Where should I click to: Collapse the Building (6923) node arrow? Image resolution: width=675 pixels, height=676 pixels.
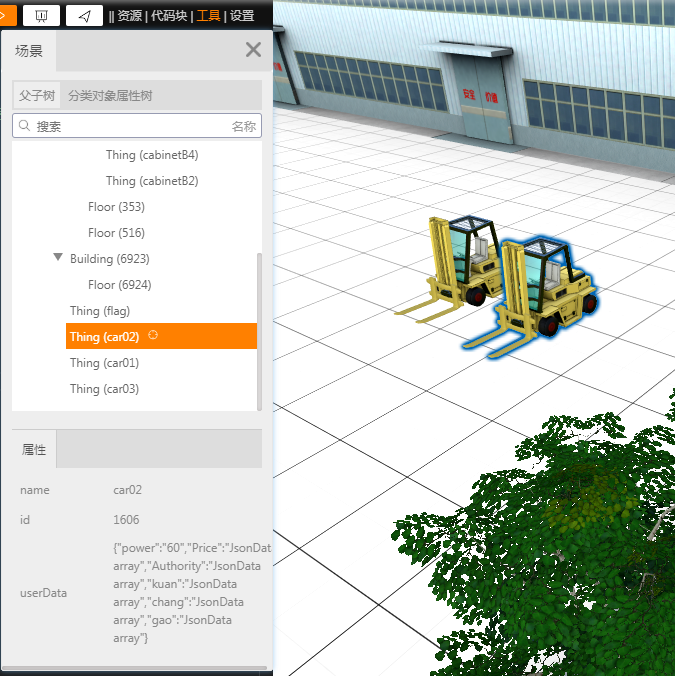tap(58, 257)
